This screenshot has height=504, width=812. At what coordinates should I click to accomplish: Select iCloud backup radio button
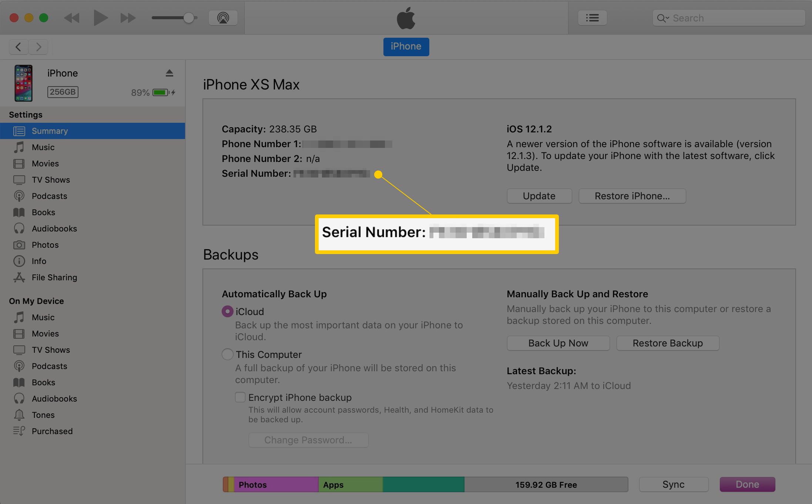pos(227,311)
